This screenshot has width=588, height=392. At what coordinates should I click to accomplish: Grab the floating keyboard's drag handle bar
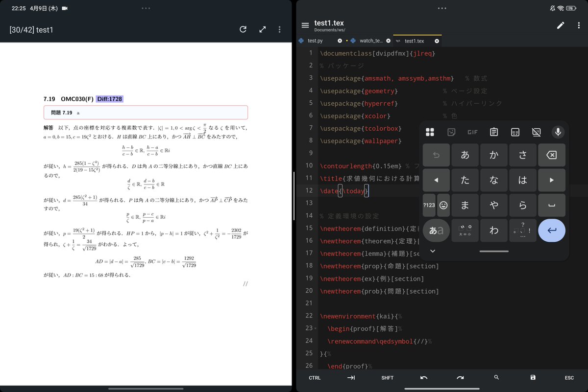494,252
